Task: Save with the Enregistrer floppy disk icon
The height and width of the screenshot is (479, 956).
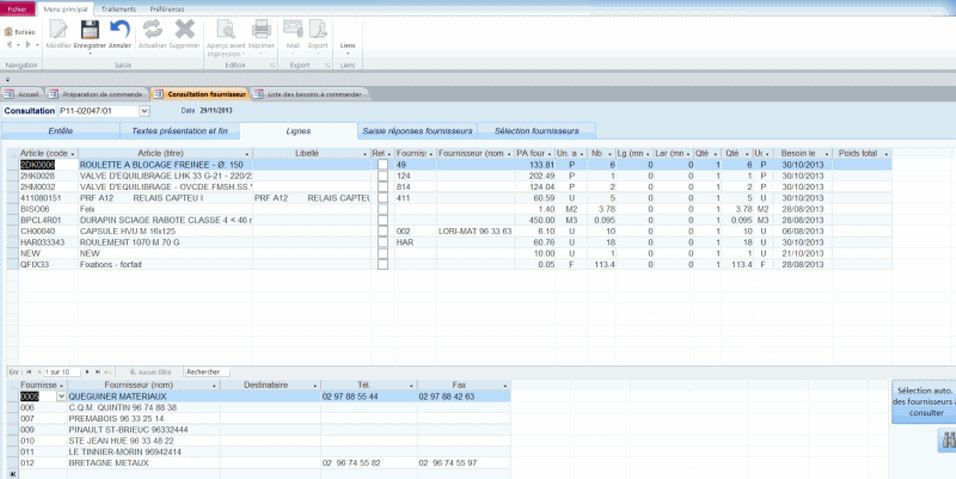Action: click(90, 29)
